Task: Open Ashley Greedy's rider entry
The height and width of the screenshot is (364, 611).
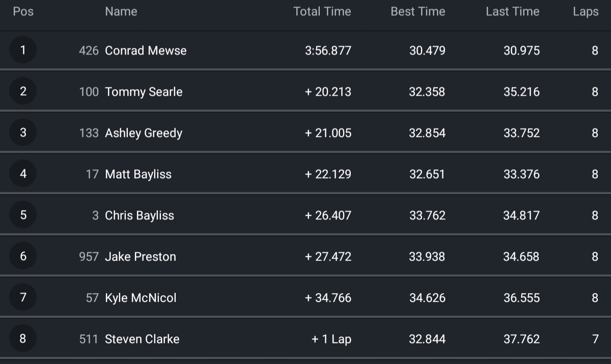Action: click(x=143, y=133)
